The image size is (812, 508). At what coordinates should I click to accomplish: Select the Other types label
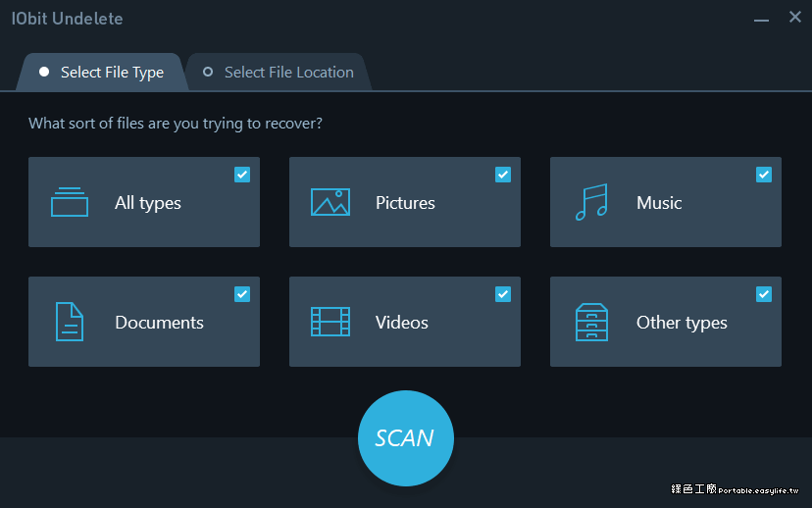(682, 323)
